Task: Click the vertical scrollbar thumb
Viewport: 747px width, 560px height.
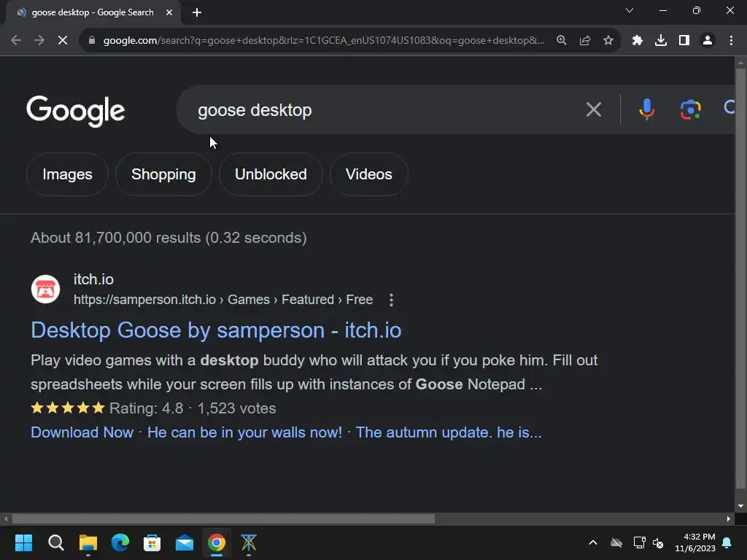Action: pyautogui.click(x=740, y=279)
